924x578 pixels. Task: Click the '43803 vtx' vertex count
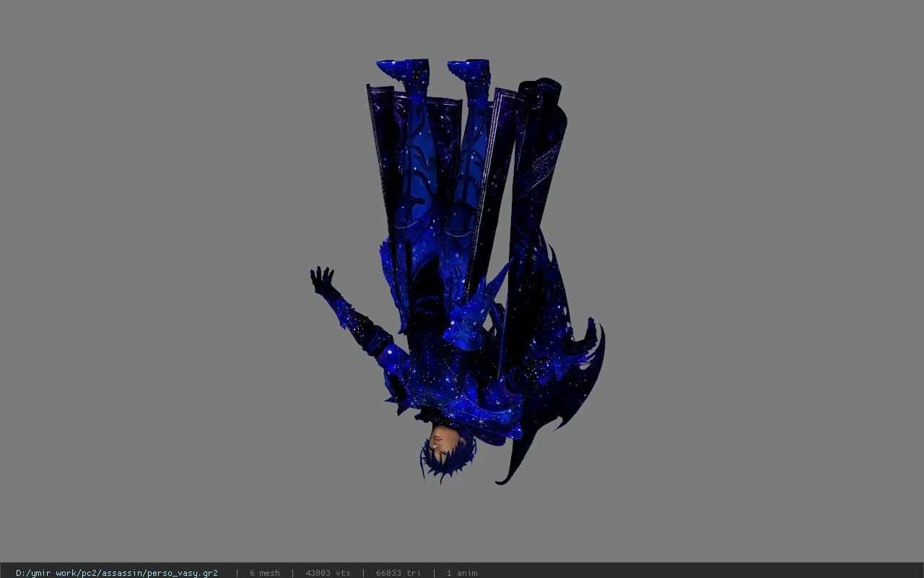click(328, 573)
